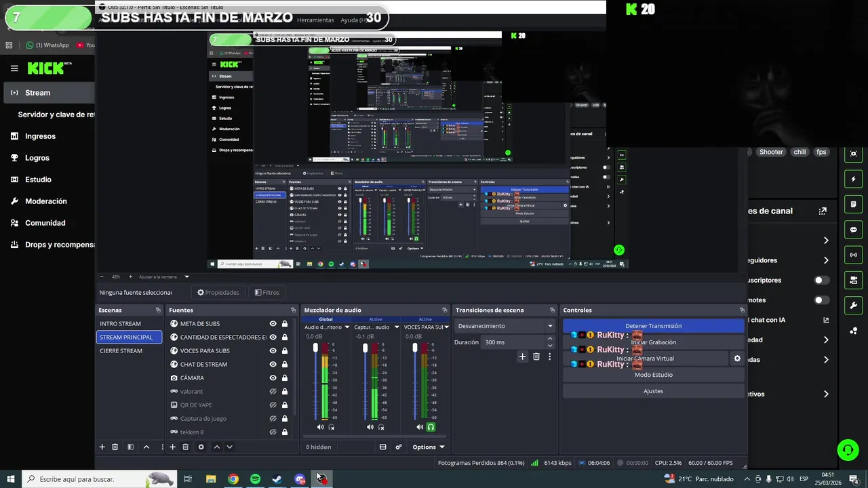Open Filtros for the source

[x=267, y=292]
